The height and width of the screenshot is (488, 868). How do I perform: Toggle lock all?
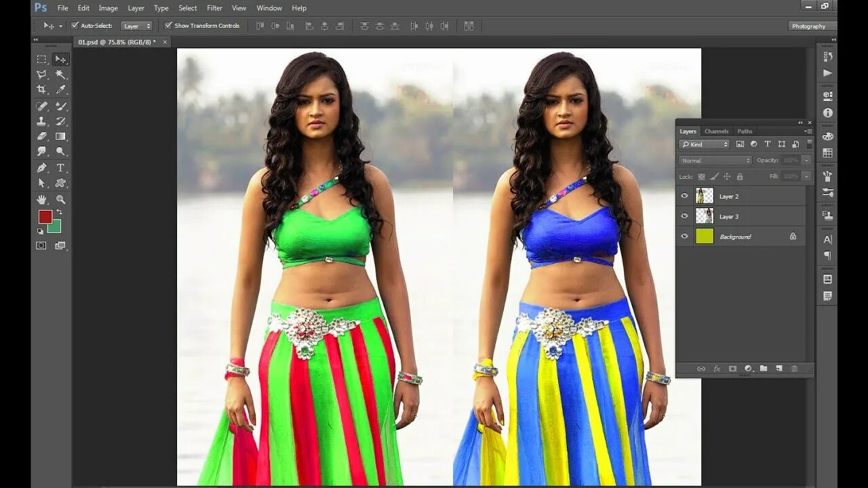point(740,176)
